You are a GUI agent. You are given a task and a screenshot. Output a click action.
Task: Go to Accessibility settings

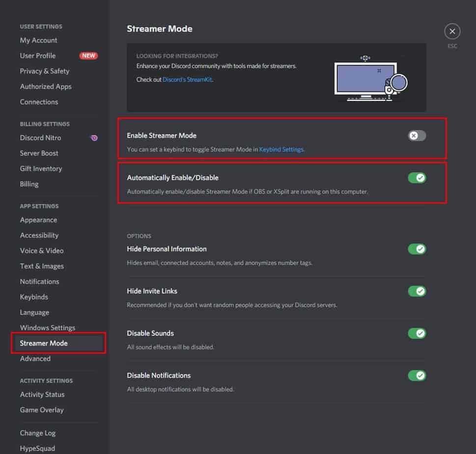(x=39, y=235)
